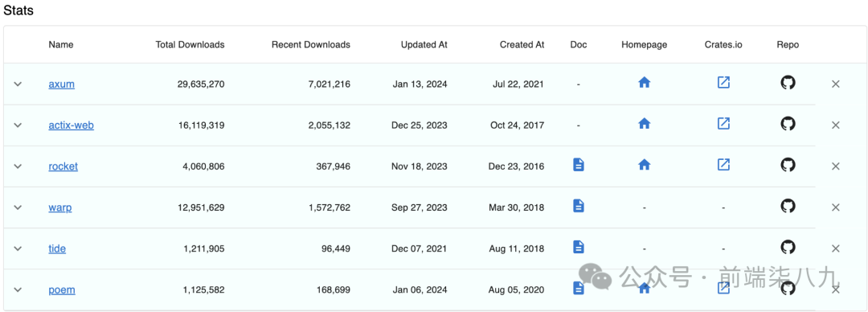
Task: Select warp total downloads 12,951,629
Action: 201,207
